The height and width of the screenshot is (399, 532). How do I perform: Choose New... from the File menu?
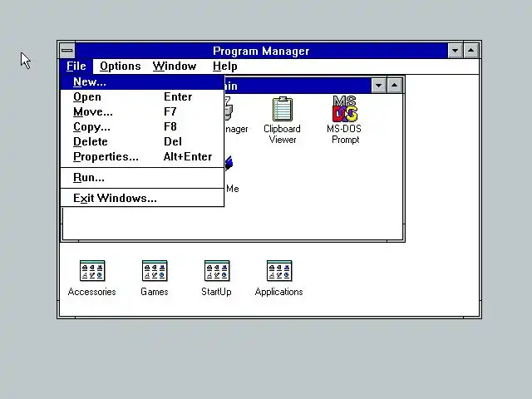(142, 82)
